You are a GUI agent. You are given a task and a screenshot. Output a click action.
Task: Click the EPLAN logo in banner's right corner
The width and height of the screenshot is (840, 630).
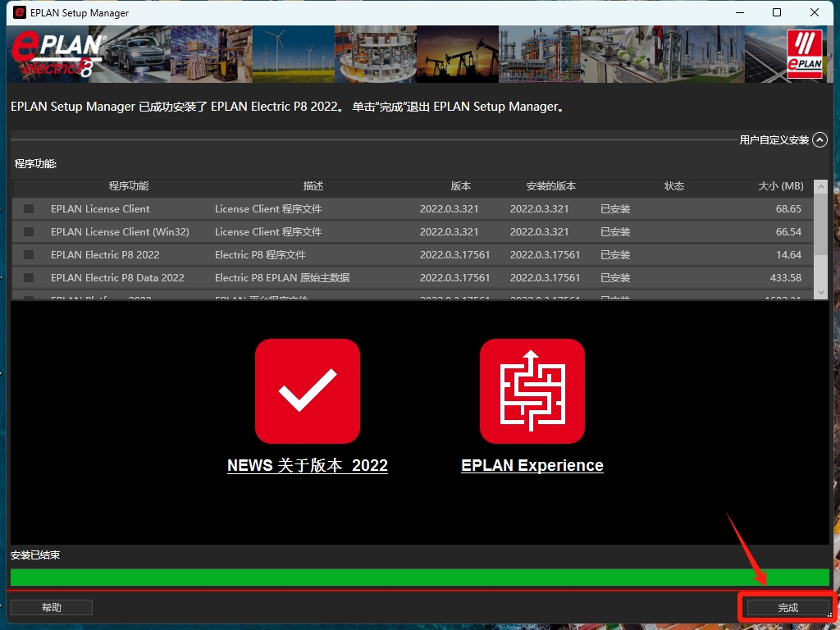804,55
